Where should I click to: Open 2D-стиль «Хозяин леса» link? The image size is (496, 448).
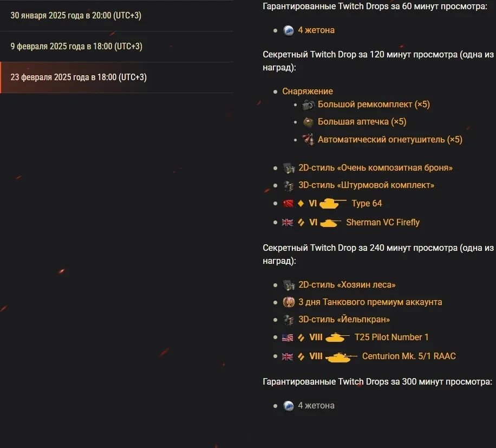point(347,285)
